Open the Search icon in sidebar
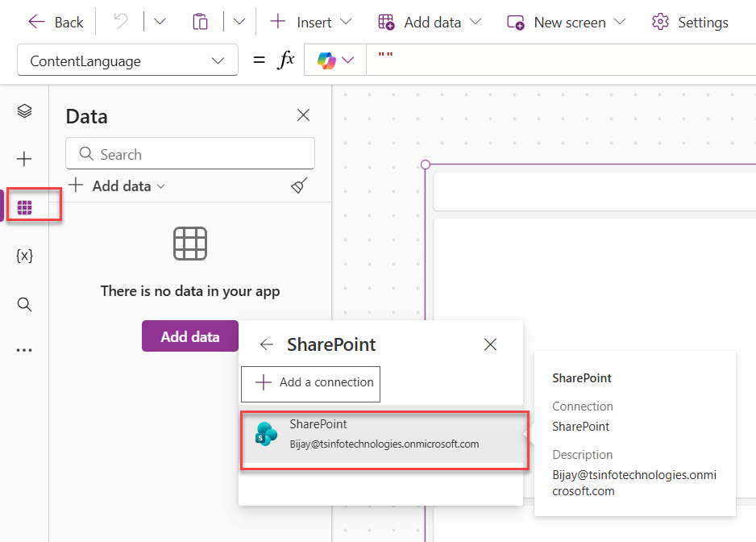 click(x=24, y=304)
